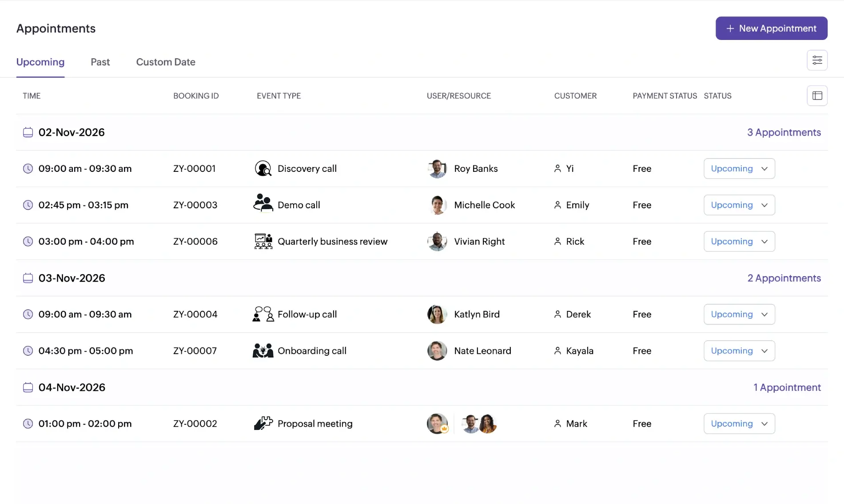
Task: Click the Demo call people icon
Action: point(263,205)
